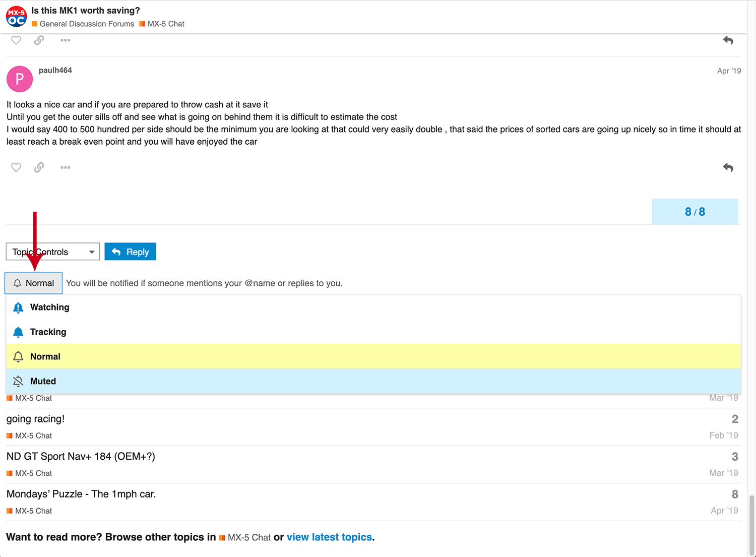Go to General Discussion Forums category
The height and width of the screenshot is (557, 756).
[86, 24]
